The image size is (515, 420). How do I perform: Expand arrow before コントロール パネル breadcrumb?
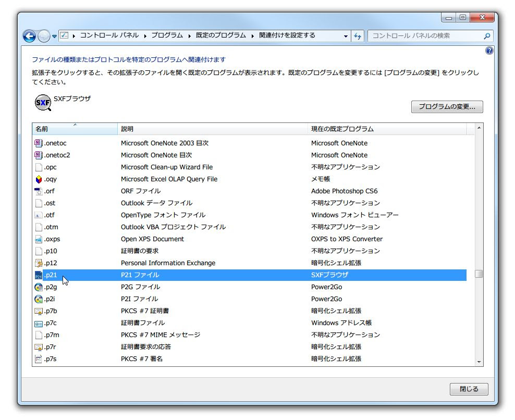click(74, 36)
